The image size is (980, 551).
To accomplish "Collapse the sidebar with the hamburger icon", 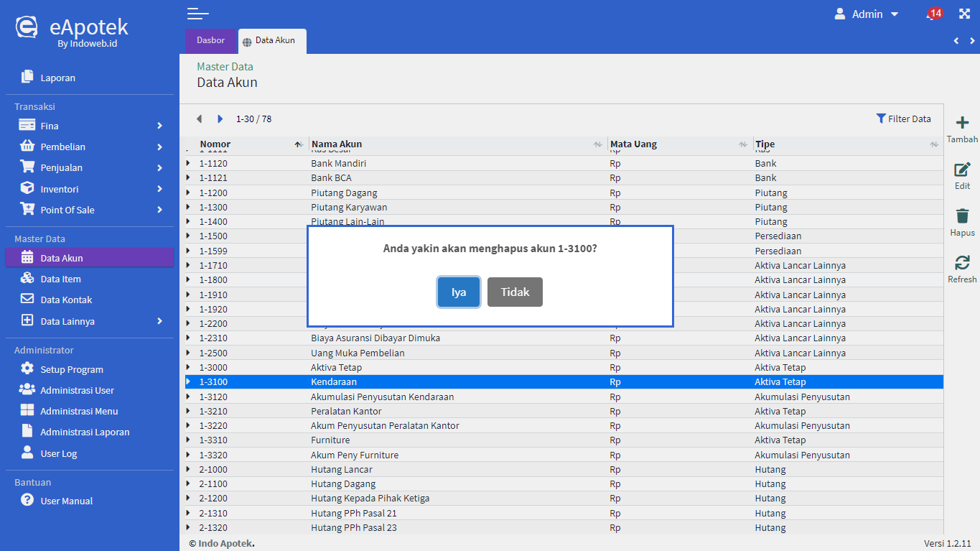I will [x=197, y=14].
